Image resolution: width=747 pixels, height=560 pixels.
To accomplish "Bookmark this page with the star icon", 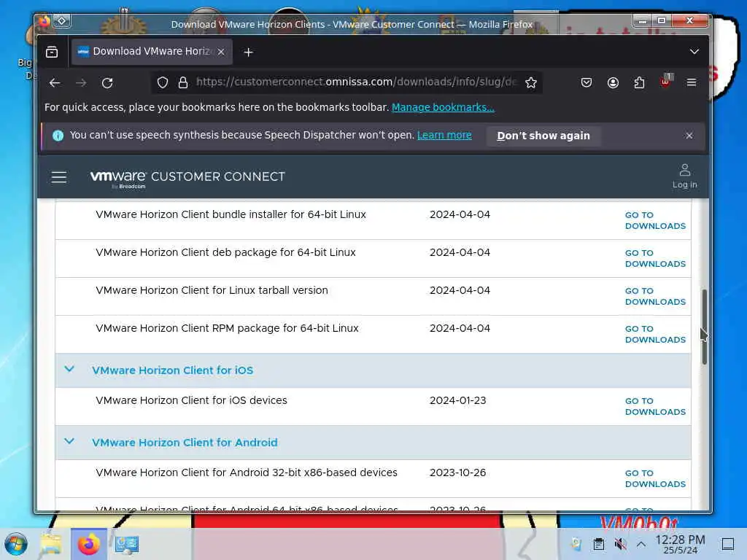I will [531, 83].
